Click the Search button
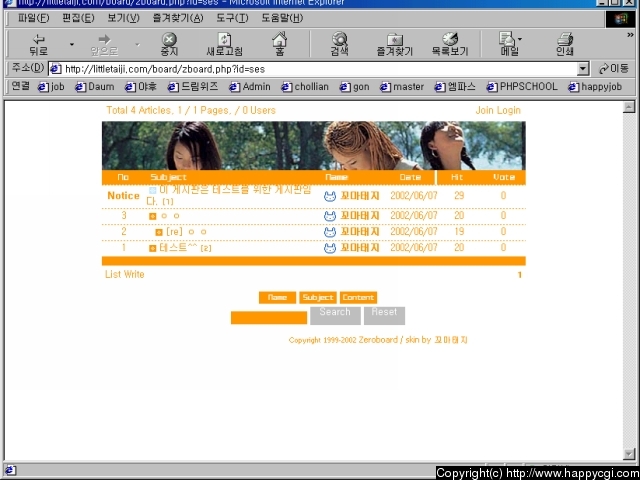The width and height of the screenshot is (640, 480). point(335,316)
